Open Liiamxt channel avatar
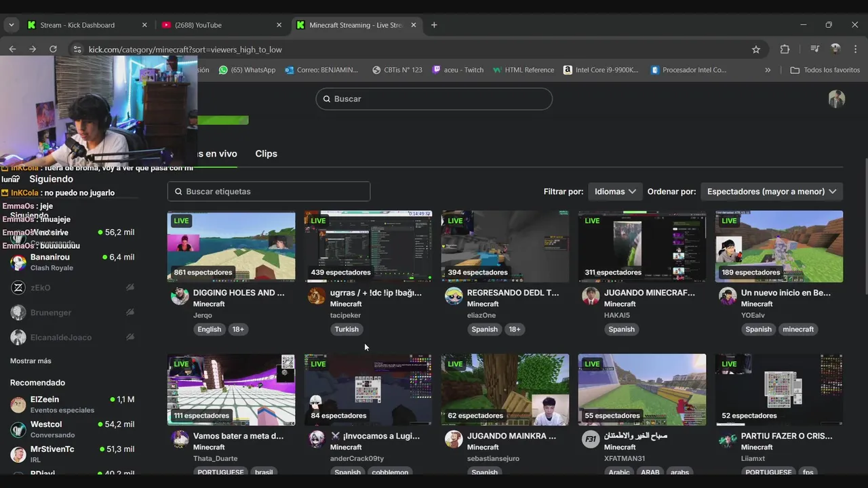This screenshot has height=488, width=868. pos(728,439)
